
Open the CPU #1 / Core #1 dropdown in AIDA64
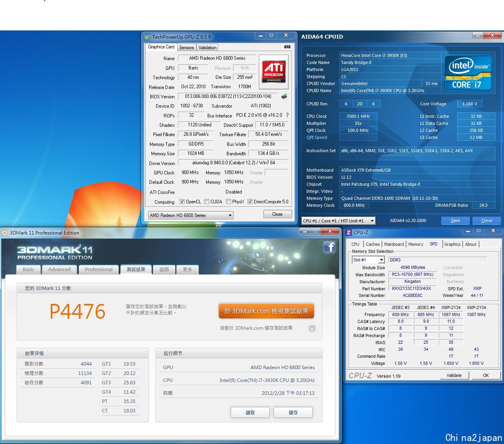(338, 221)
